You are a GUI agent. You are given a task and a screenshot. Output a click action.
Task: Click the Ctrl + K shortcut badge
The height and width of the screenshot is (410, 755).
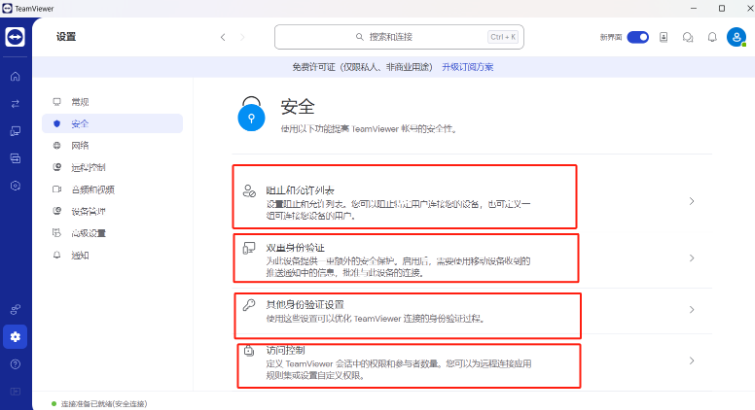click(503, 37)
